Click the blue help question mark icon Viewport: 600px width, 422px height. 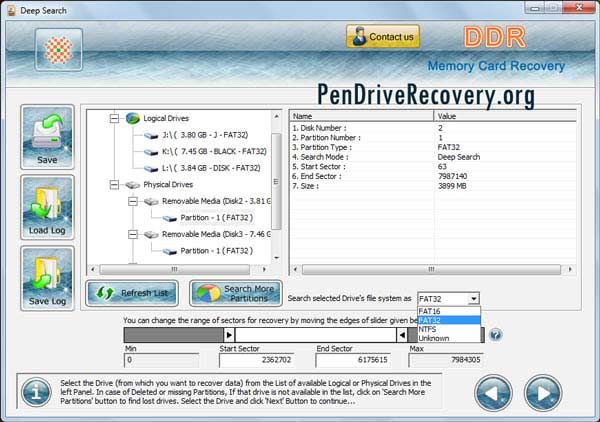(x=496, y=335)
